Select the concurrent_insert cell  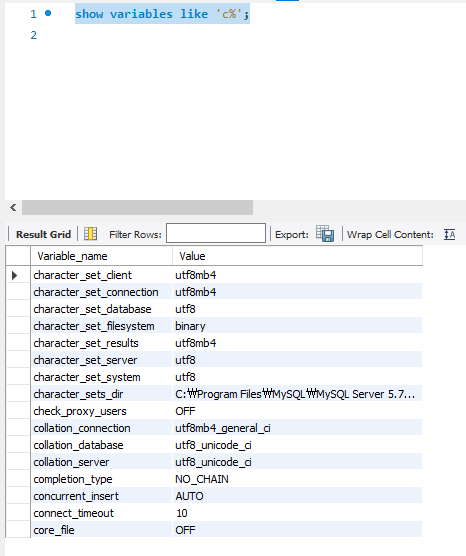pos(101,496)
